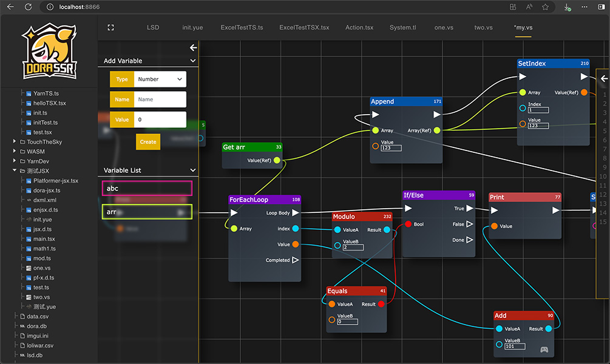Expand the TouchTheSky folder

pos(15,142)
